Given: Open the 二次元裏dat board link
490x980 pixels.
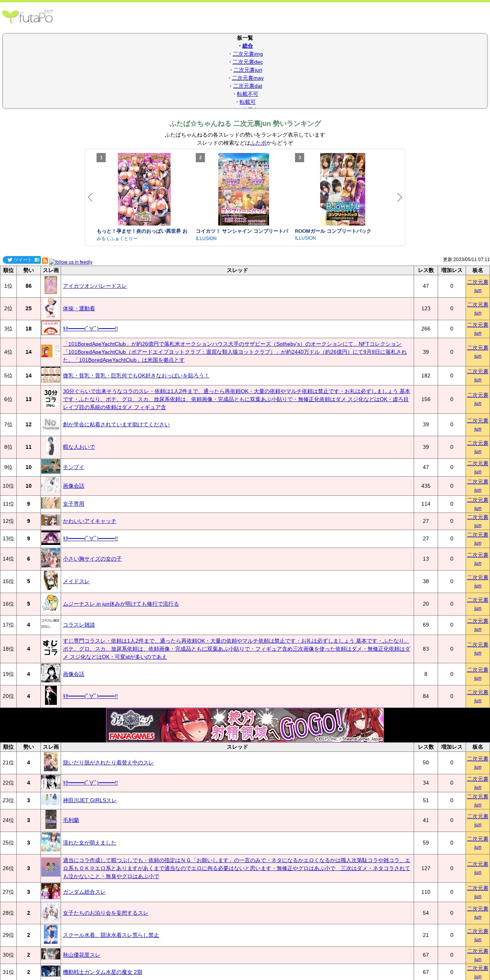Looking at the screenshot, I should [248, 86].
